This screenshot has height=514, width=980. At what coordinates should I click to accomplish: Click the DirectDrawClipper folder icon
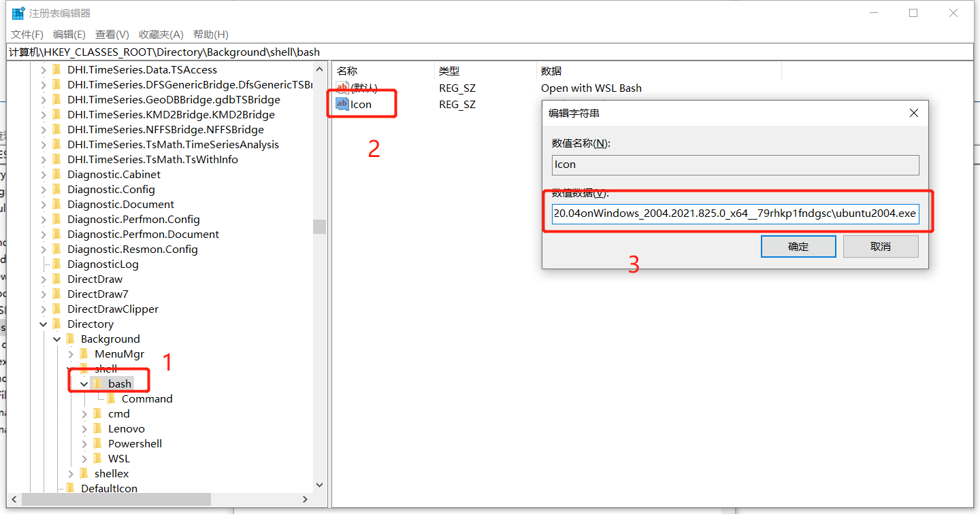click(x=56, y=309)
